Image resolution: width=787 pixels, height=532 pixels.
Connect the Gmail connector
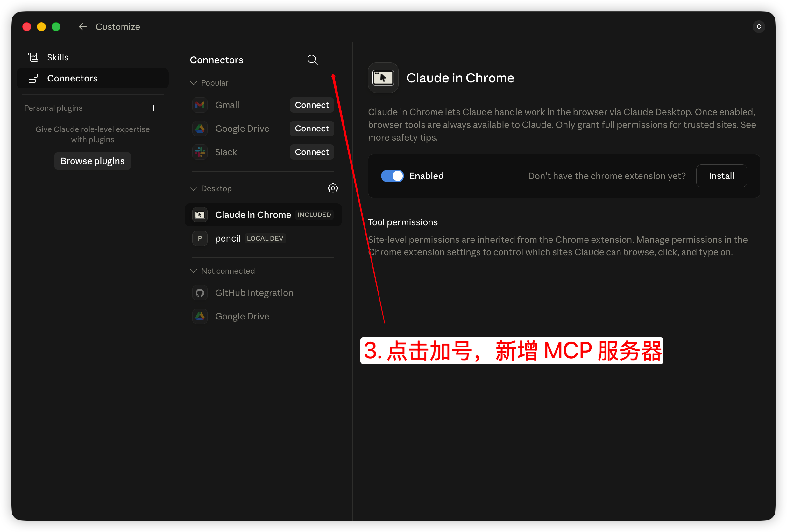coord(312,105)
